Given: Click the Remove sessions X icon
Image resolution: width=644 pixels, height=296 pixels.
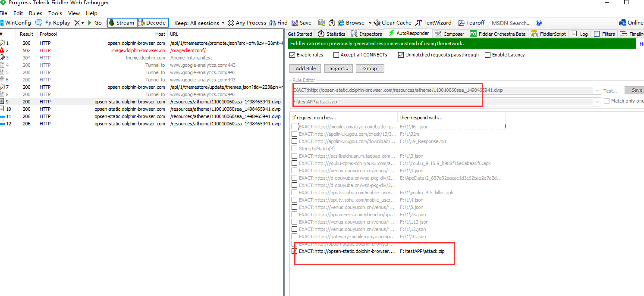Looking at the screenshot, I should coord(77,23).
